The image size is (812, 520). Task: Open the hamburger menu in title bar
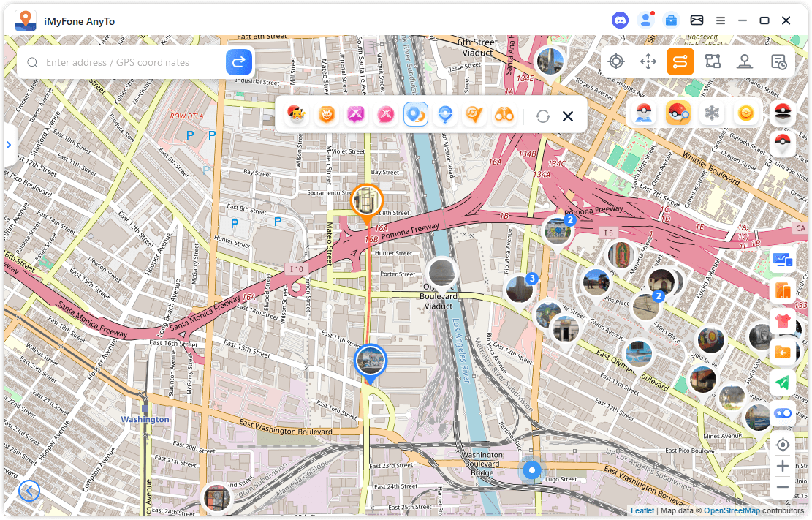(721, 20)
